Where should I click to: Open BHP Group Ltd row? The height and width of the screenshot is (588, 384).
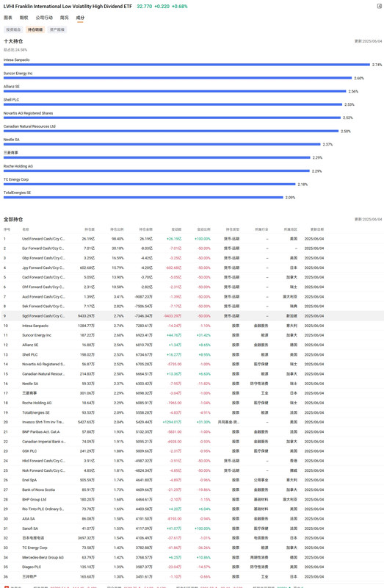[x=192, y=500]
